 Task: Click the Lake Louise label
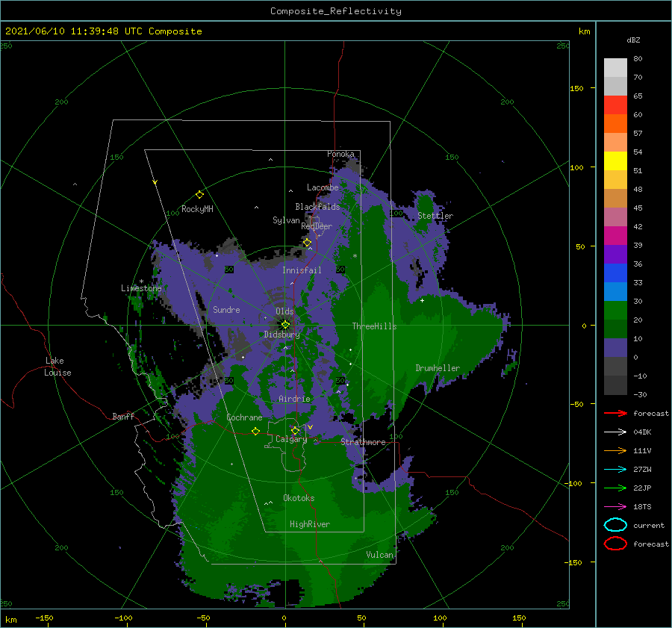click(57, 367)
